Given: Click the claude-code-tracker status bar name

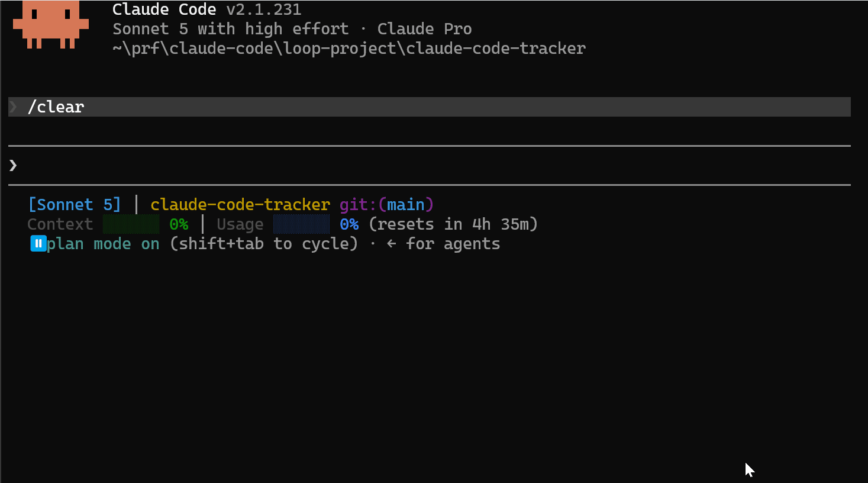Looking at the screenshot, I should pos(240,205).
